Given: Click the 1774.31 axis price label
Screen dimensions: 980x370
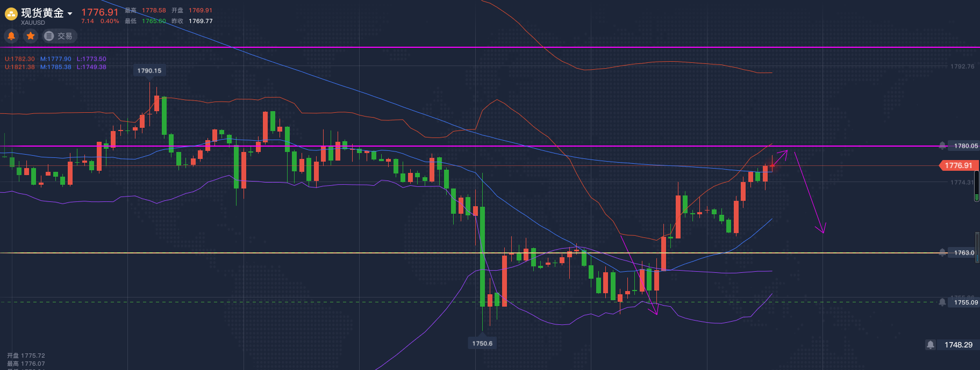Looking at the screenshot, I should click(962, 183).
